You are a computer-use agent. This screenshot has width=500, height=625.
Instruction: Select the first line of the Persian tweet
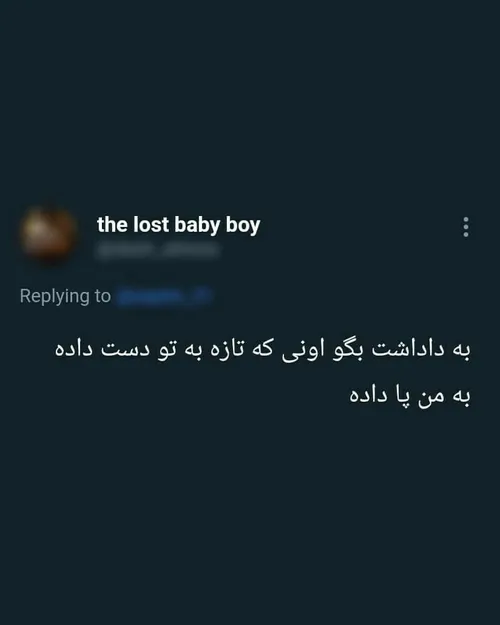click(x=263, y=350)
